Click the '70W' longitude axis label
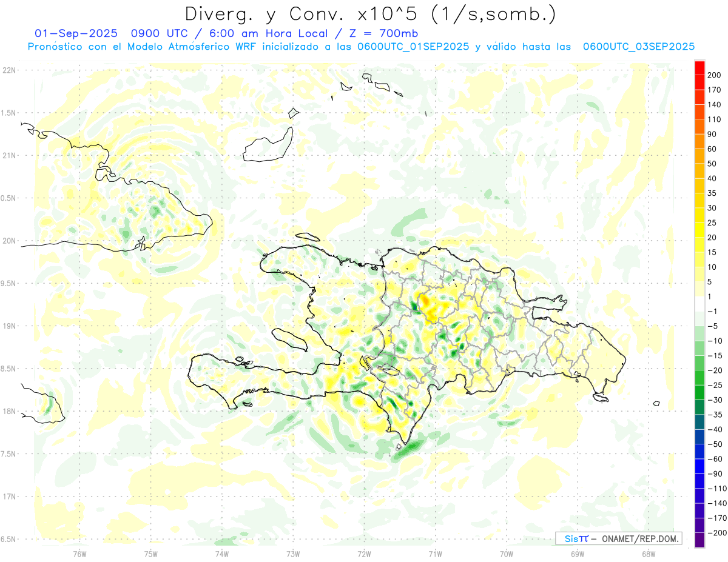 click(x=506, y=553)
